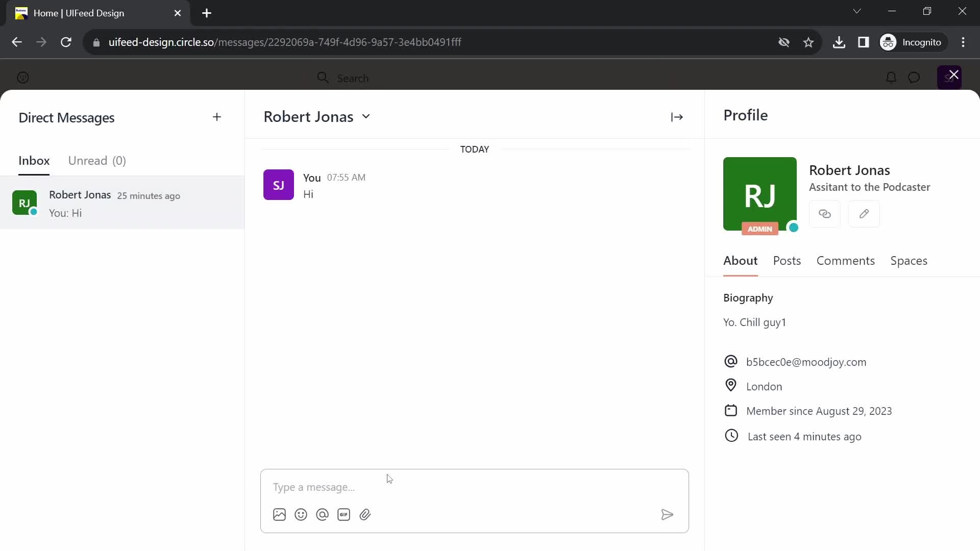Open the tab search dropdown chevron
The height and width of the screenshot is (551, 980).
point(857,11)
